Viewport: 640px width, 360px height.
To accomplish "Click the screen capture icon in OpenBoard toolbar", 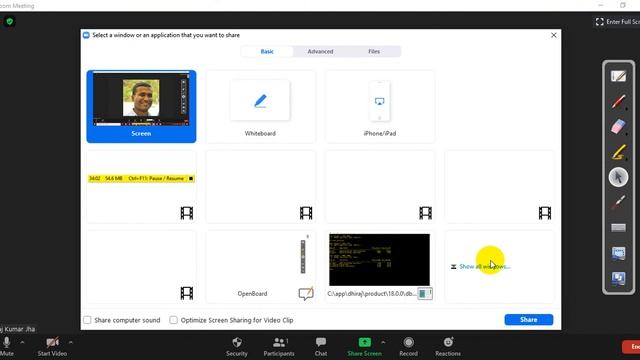I will point(618,253).
